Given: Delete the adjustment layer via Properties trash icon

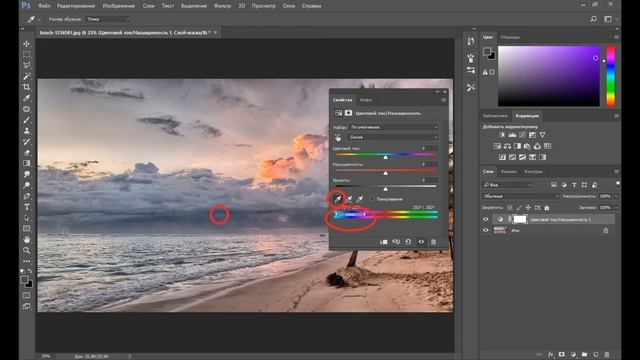Looking at the screenshot, I should [x=433, y=242].
